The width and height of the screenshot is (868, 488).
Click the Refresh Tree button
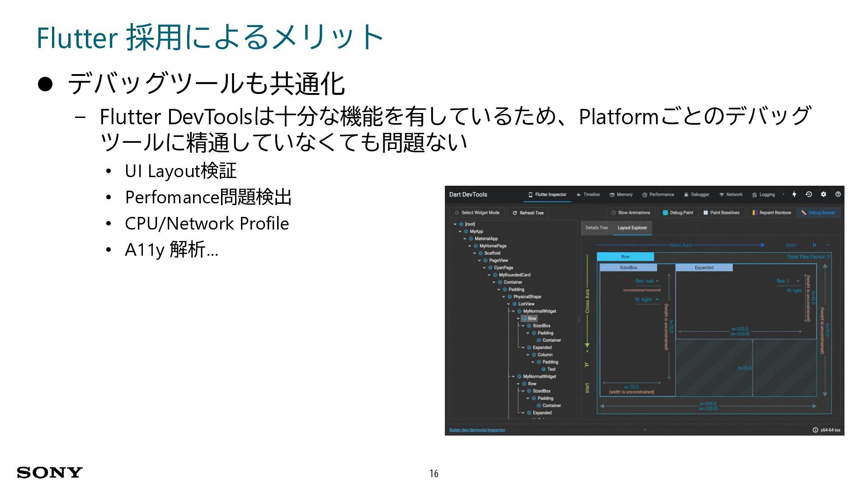[528, 213]
